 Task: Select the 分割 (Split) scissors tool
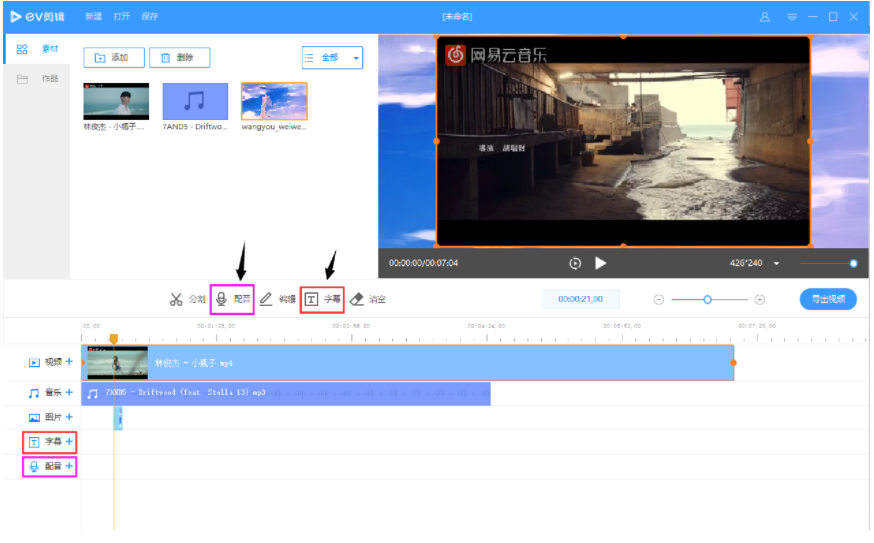(187, 299)
